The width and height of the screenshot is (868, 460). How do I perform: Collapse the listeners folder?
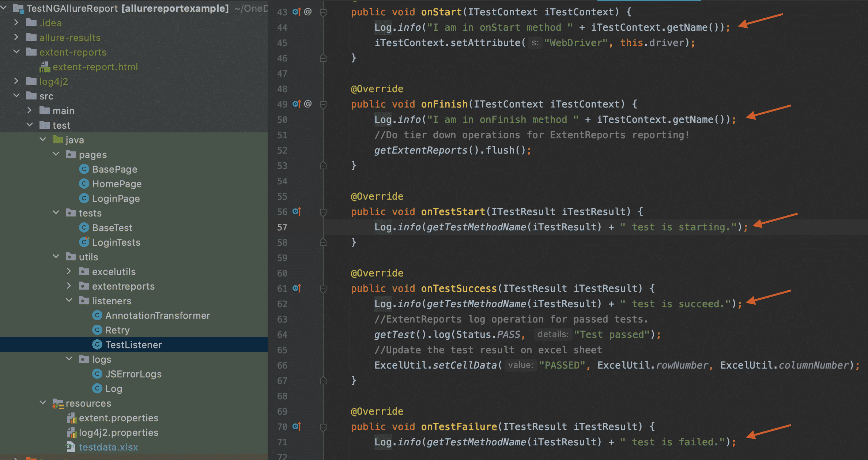point(69,301)
